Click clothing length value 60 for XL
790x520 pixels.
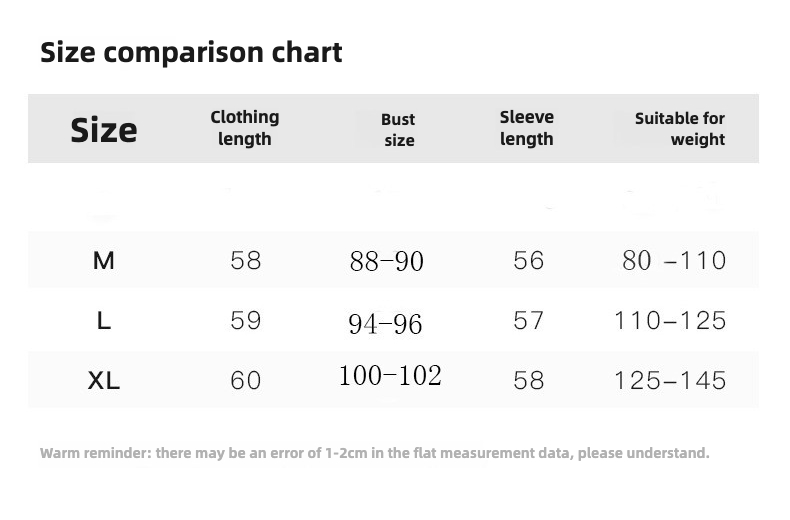[246, 381]
